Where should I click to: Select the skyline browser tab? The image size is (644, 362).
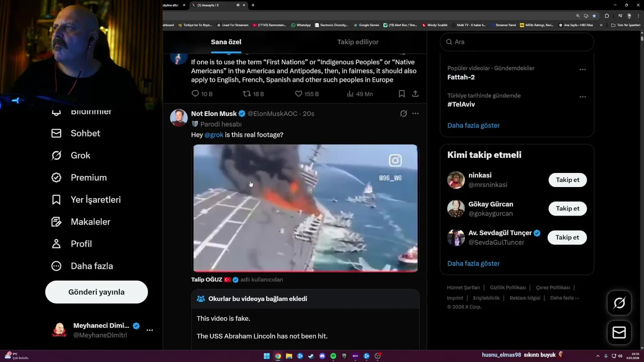pyautogui.click(x=174, y=5)
